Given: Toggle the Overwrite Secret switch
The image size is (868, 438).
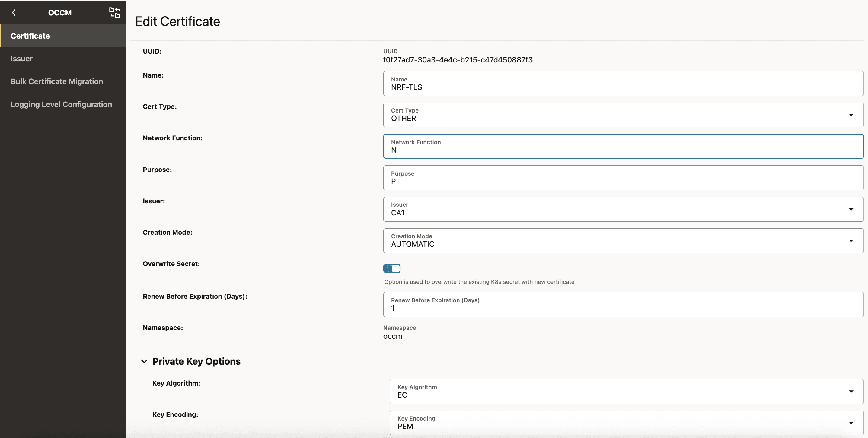Looking at the screenshot, I should (391, 268).
